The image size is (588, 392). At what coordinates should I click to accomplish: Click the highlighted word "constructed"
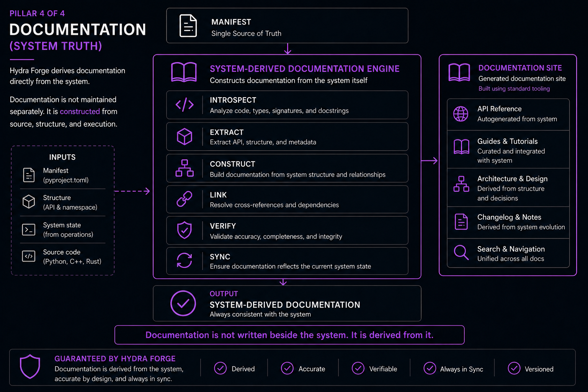click(80, 111)
